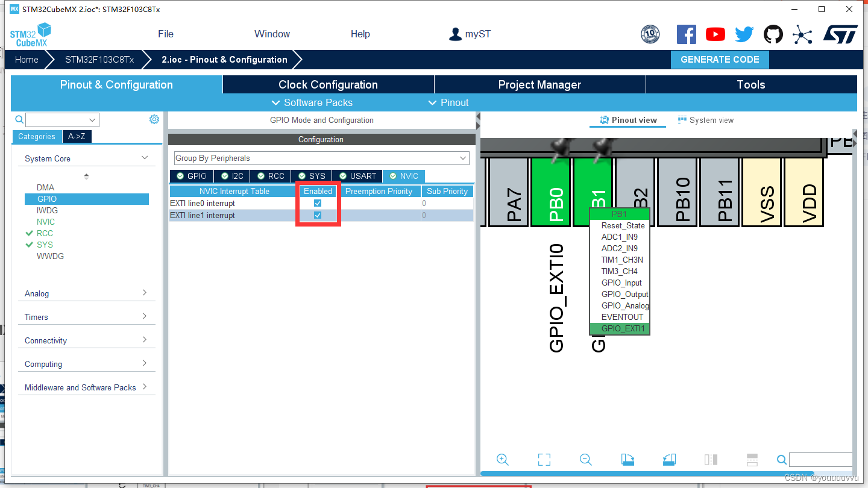
Task: Click the ST logo icon
Action: coord(840,34)
